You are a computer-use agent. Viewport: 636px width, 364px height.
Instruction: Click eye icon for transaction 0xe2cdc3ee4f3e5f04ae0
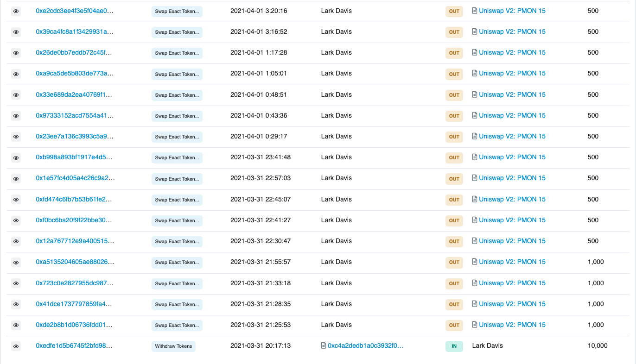(x=16, y=11)
